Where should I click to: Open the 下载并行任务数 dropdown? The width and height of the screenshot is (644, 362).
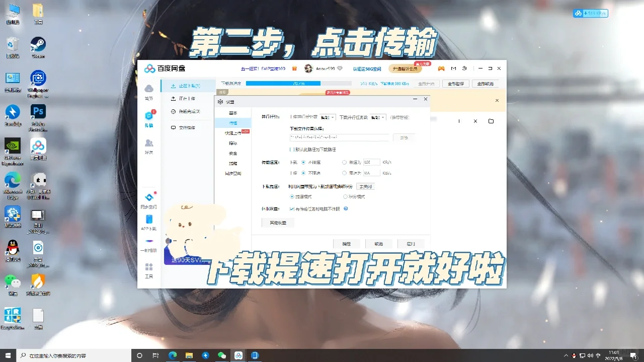pyautogui.click(x=377, y=117)
